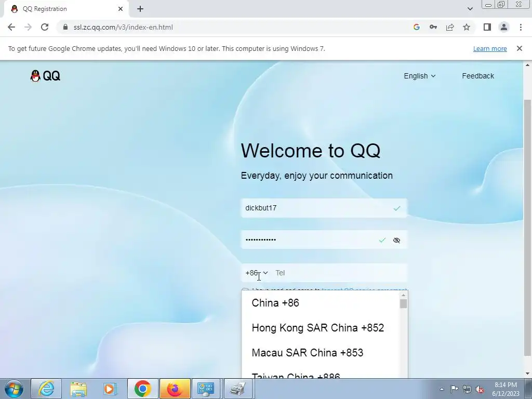The height and width of the screenshot is (399, 532).
Task: Open Firefox from the taskbar
Action: [x=175, y=389]
